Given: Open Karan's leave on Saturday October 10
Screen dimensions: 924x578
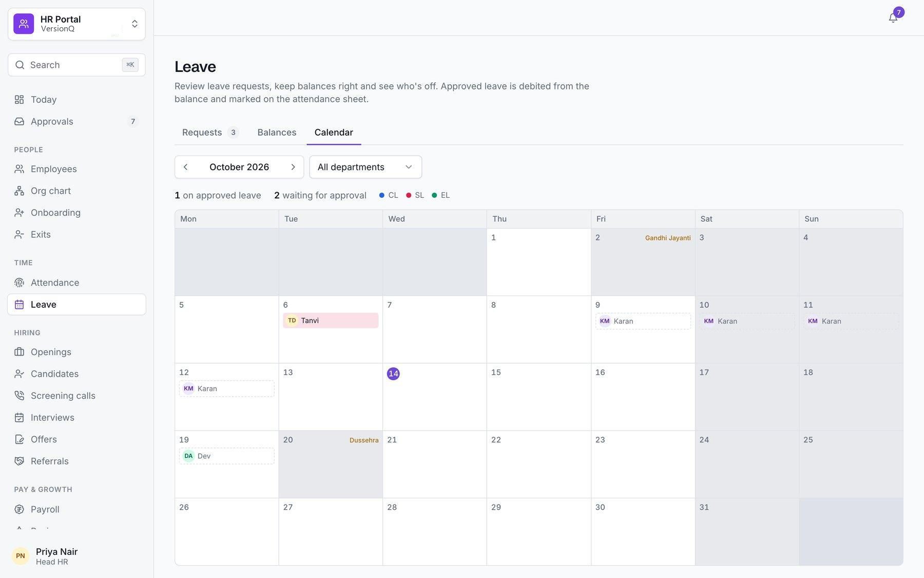Looking at the screenshot, I should tap(747, 321).
